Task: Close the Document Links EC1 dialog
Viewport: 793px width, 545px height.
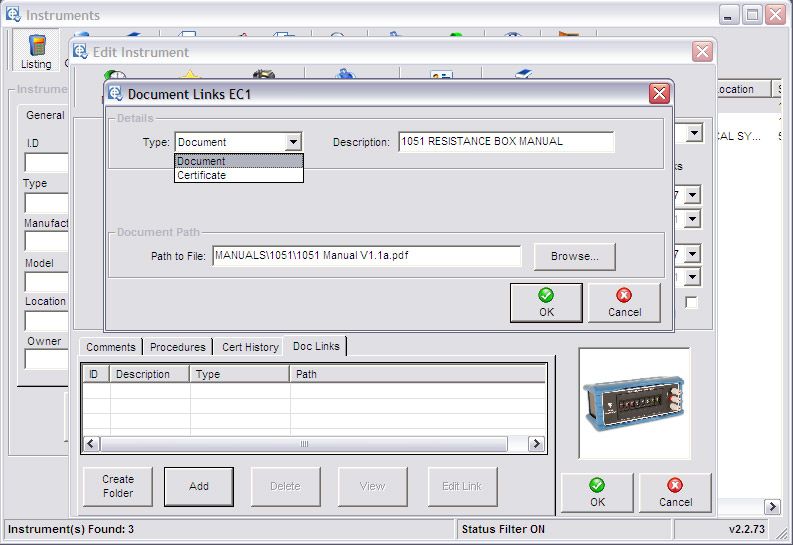Action: point(659,94)
